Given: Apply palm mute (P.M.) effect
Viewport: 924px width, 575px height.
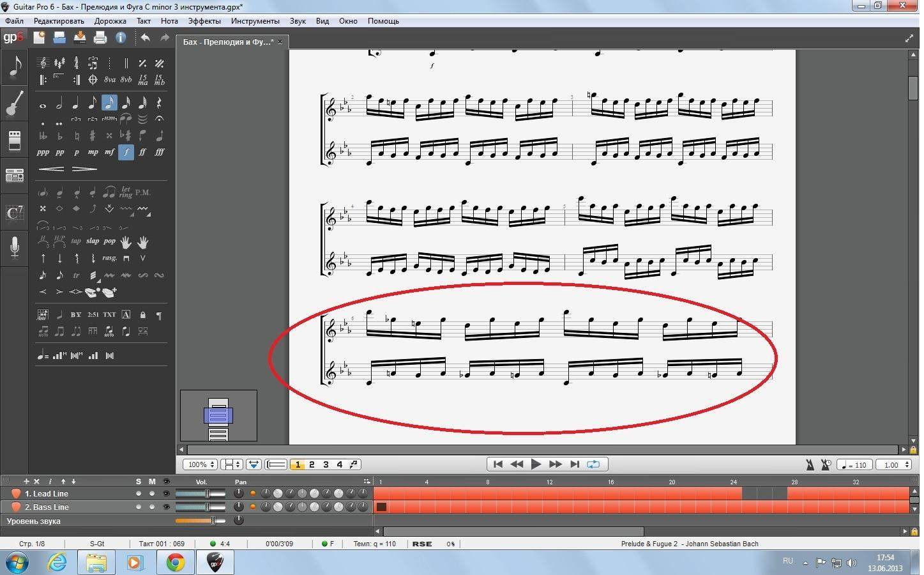Looking at the screenshot, I should 142,192.
